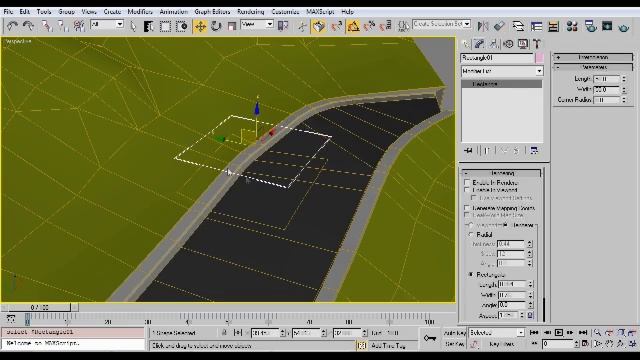Image resolution: width=640 pixels, height=360 pixels.
Task: Click the Use Pivot Point Center icon
Action: [x=283, y=27]
